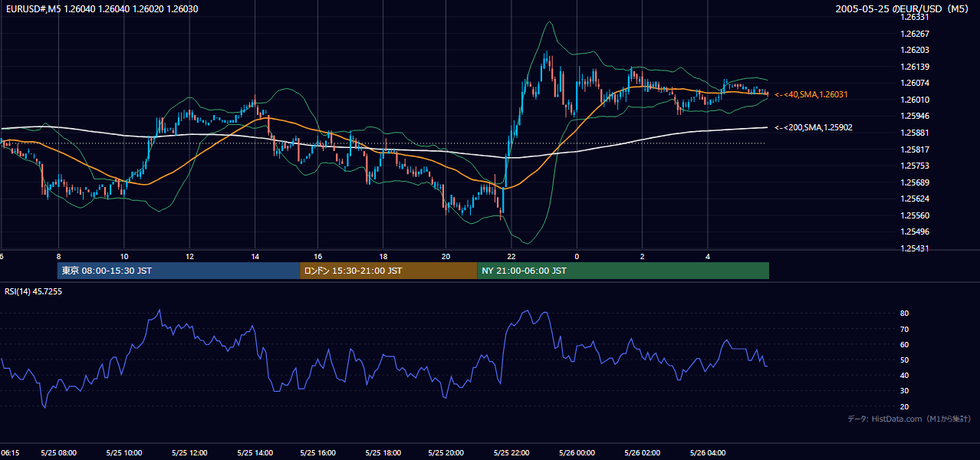The image size is (980, 460).
Task: Click price axis value 1.25946
Action: tap(914, 116)
